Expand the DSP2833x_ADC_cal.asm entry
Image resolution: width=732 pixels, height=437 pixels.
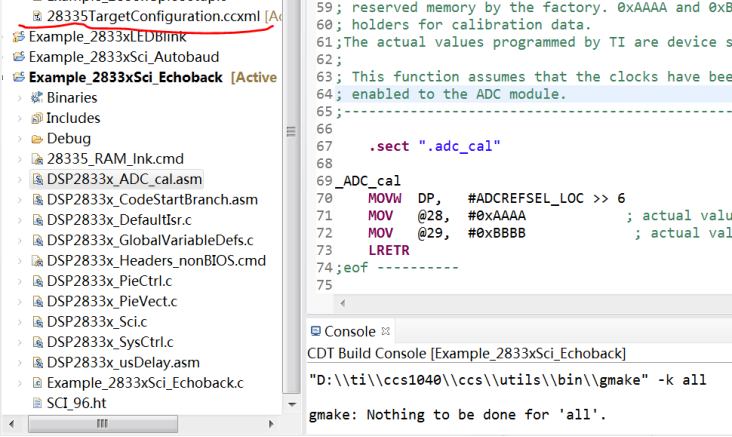(20, 179)
